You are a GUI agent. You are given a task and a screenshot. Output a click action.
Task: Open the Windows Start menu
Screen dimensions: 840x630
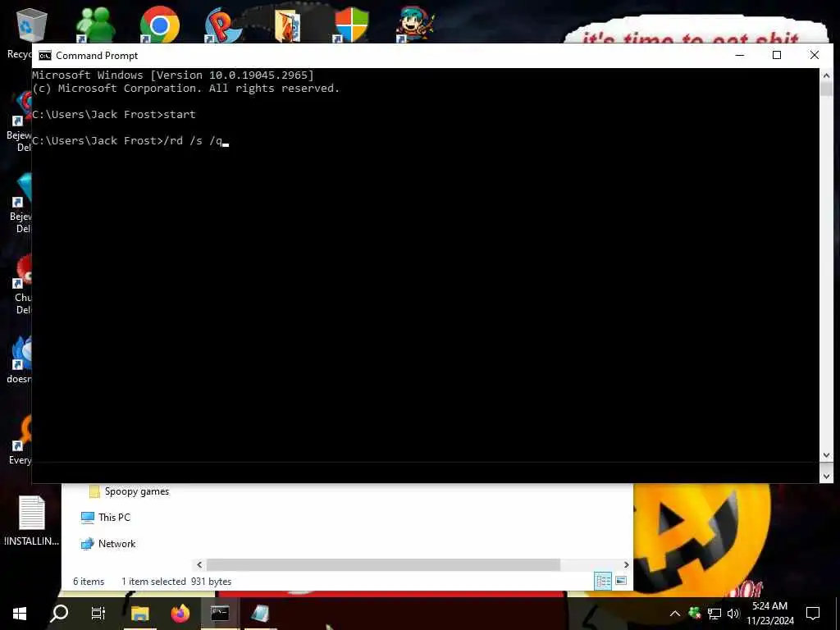tap(20, 614)
